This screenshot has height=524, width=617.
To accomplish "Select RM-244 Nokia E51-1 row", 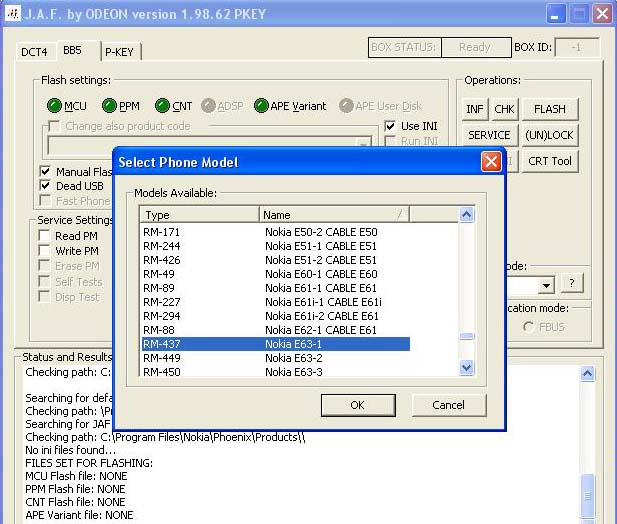I will pos(275,246).
